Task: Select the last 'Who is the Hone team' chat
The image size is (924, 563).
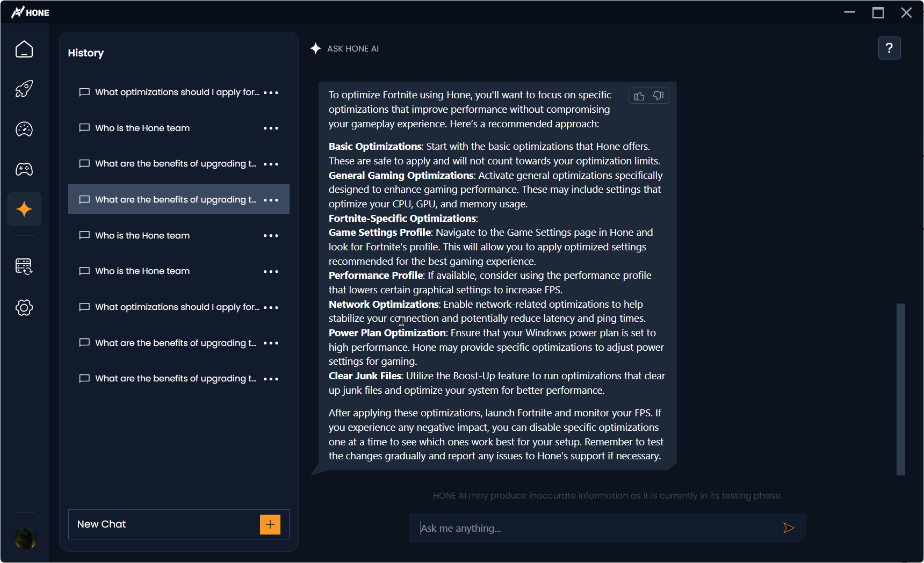Action: click(x=142, y=271)
